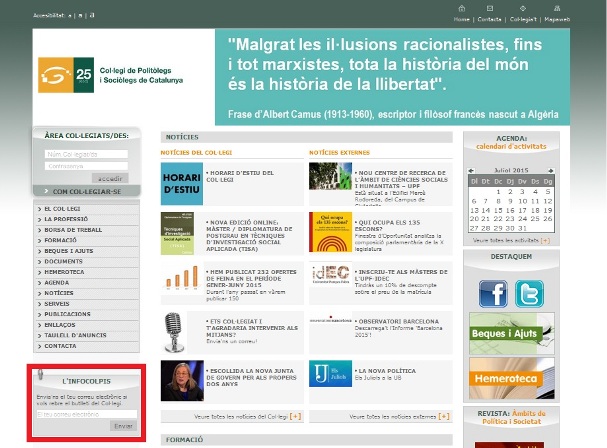Open Horari d'estiu del Col·legi headline
Screen dimensions: 607x448
pos(240,176)
